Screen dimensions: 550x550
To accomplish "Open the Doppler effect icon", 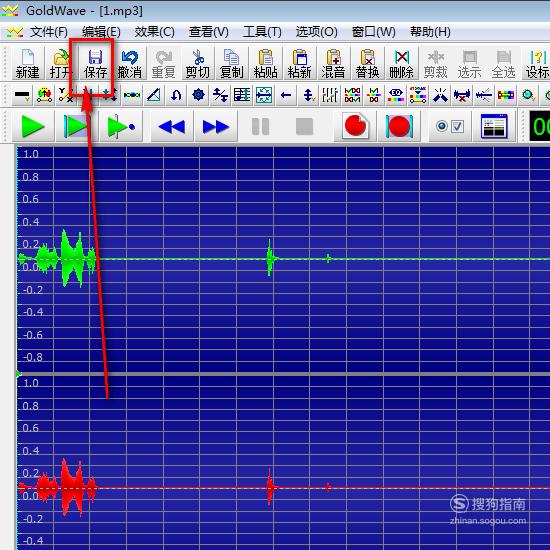I will (x=44, y=95).
